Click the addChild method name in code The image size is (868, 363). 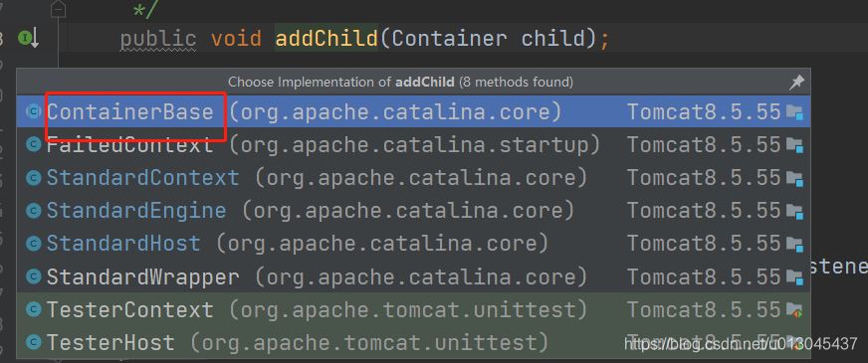point(326,38)
